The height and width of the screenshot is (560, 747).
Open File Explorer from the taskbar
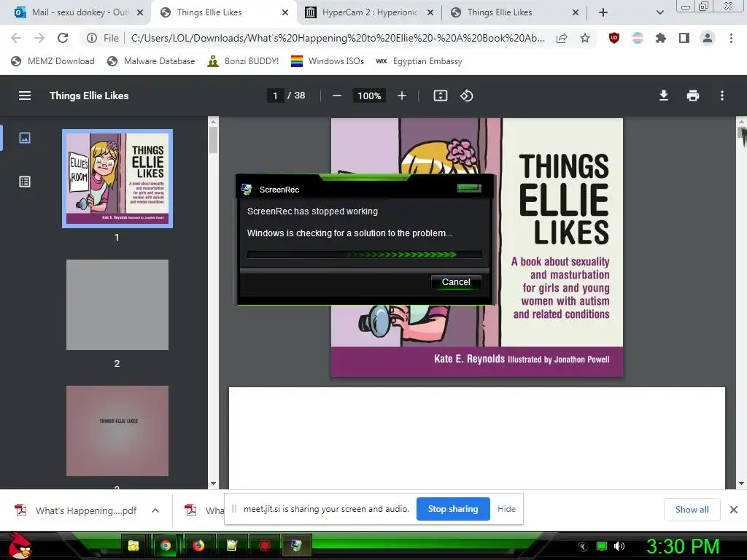coord(133,545)
